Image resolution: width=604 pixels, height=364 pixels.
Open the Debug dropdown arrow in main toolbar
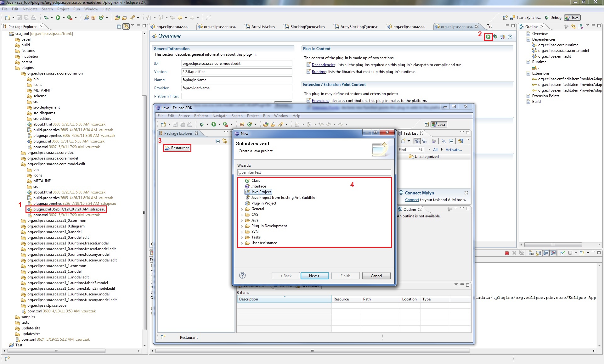click(x=52, y=18)
